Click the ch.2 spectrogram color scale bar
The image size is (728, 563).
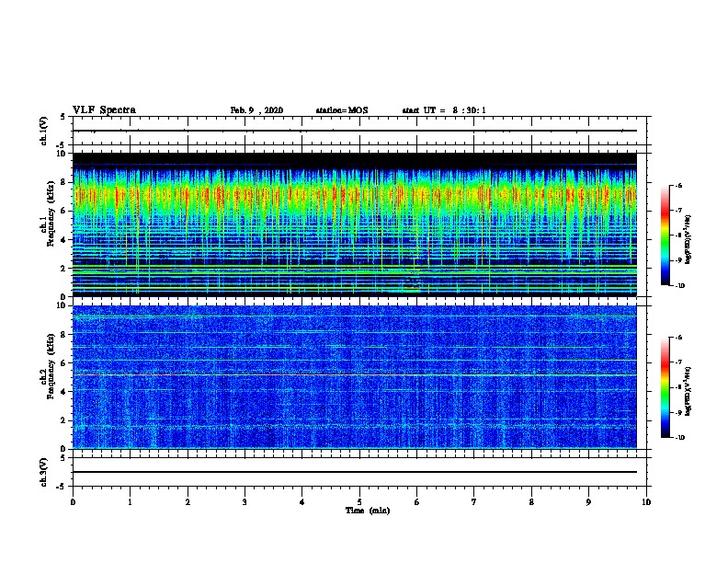coord(665,387)
